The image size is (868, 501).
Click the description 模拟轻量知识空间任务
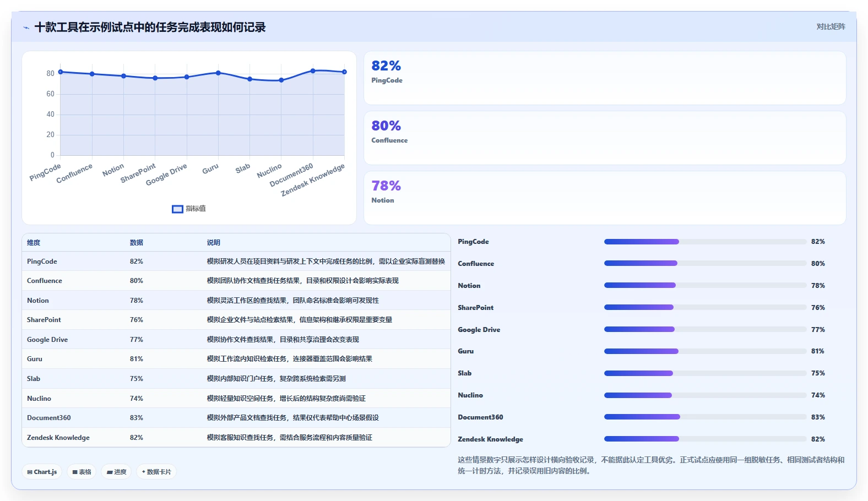(286, 399)
